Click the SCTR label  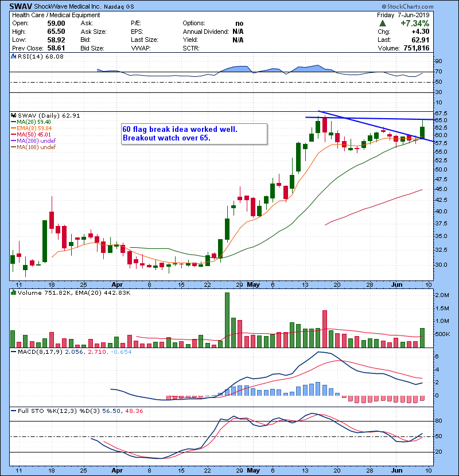click(190, 48)
